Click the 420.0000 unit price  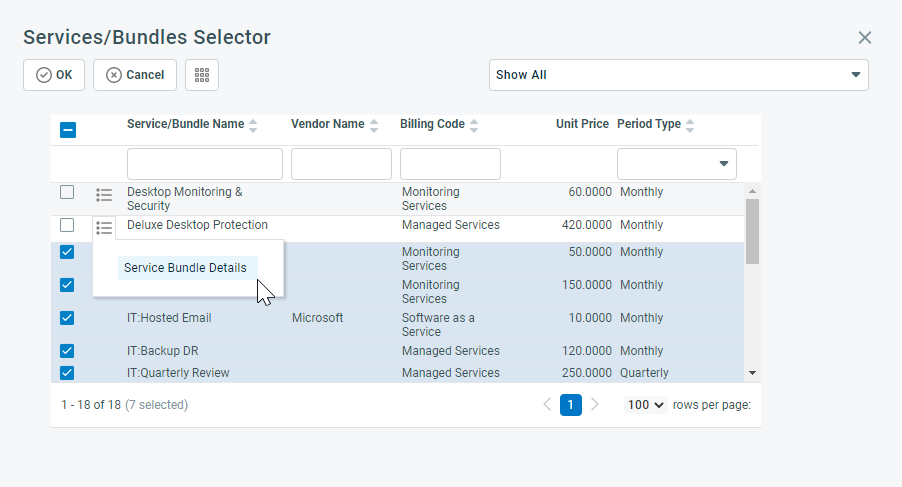click(x=587, y=225)
